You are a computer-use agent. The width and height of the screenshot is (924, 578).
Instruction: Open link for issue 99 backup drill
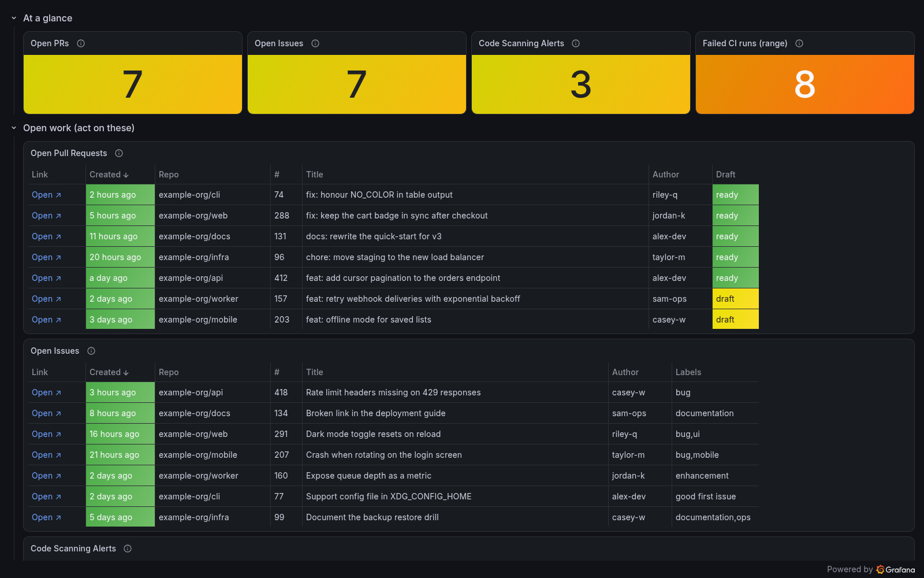coord(46,517)
